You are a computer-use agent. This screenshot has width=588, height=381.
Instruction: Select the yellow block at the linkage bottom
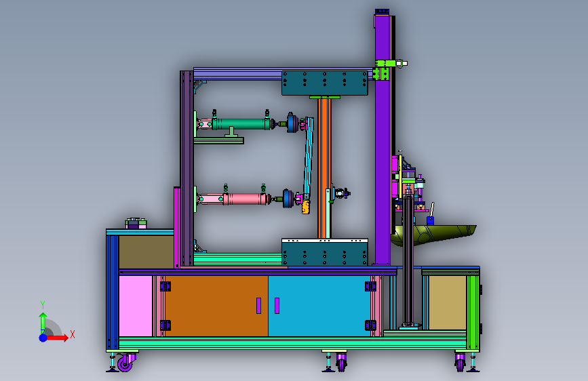306,207
